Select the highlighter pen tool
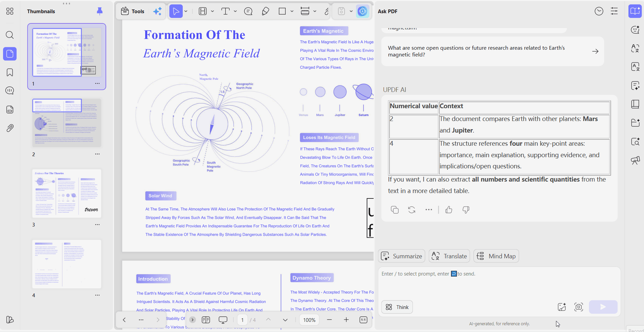The width and height of the screenshot is (644, 332). tap(266, 11)
